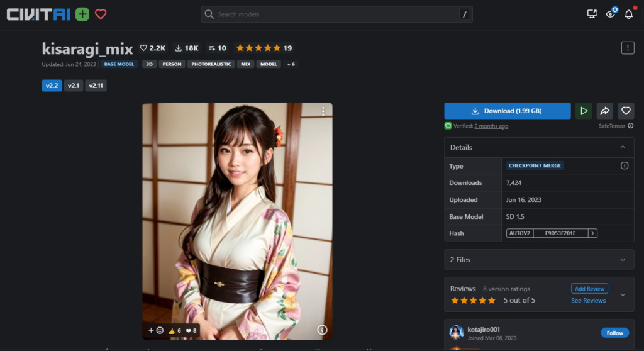Viewport: 644px width, 351px height.
Task: Click the green plus create icon
Action: pos(82,14)
